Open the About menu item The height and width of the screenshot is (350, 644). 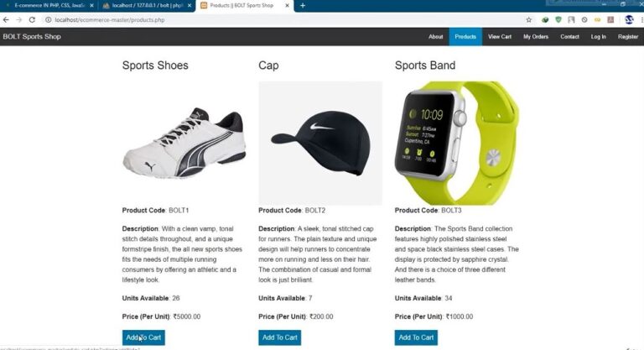tap(436, 37)
